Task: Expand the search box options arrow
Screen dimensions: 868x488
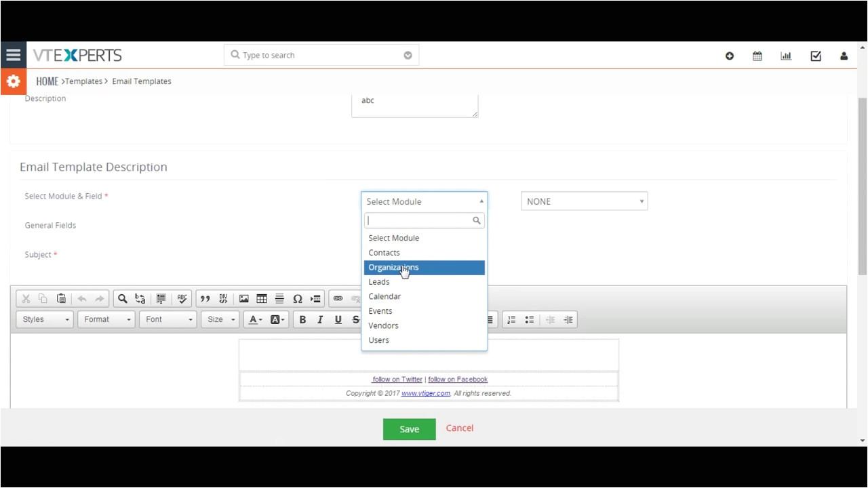Action: (408, 56)
